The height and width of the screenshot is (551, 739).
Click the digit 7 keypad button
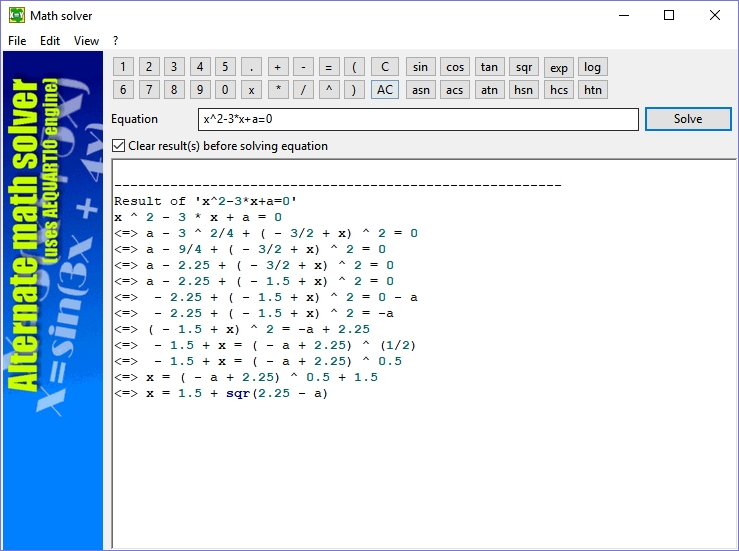(x=149, y=90)
